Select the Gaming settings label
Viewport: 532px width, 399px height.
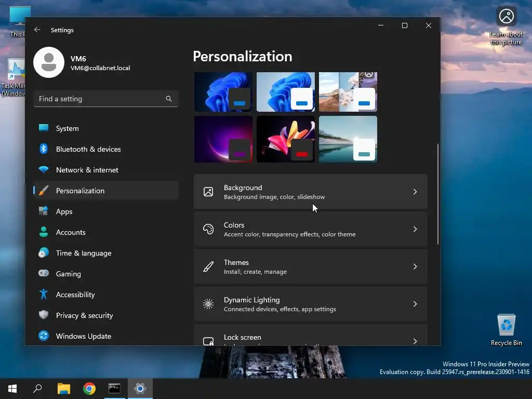[x=68, y=274]
